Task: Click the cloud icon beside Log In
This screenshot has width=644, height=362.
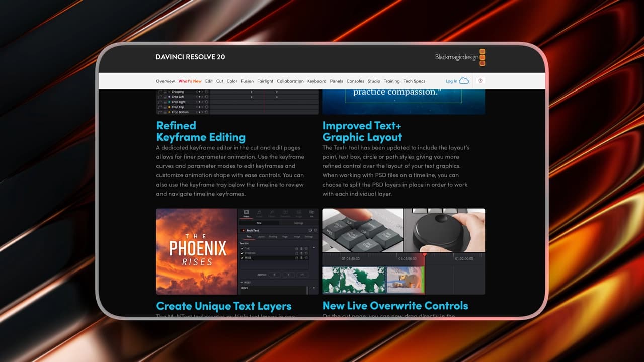Action: point(464,81)
